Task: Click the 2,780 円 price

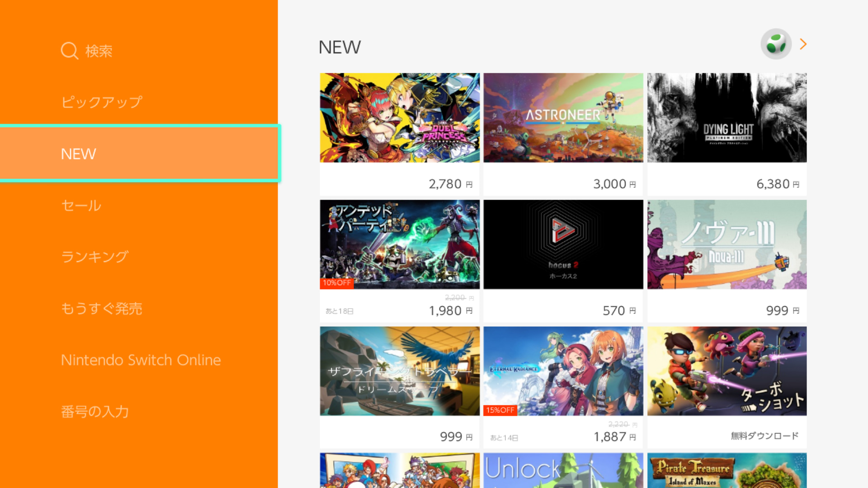Action: pos(451,184)
